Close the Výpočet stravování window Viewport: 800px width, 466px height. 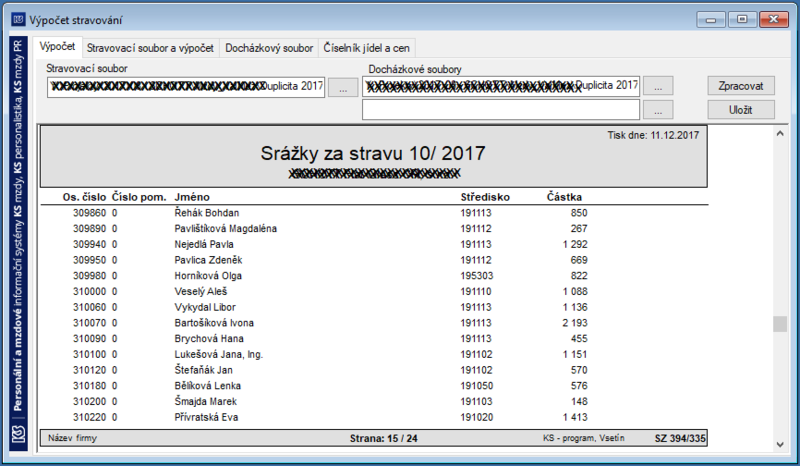773,19
